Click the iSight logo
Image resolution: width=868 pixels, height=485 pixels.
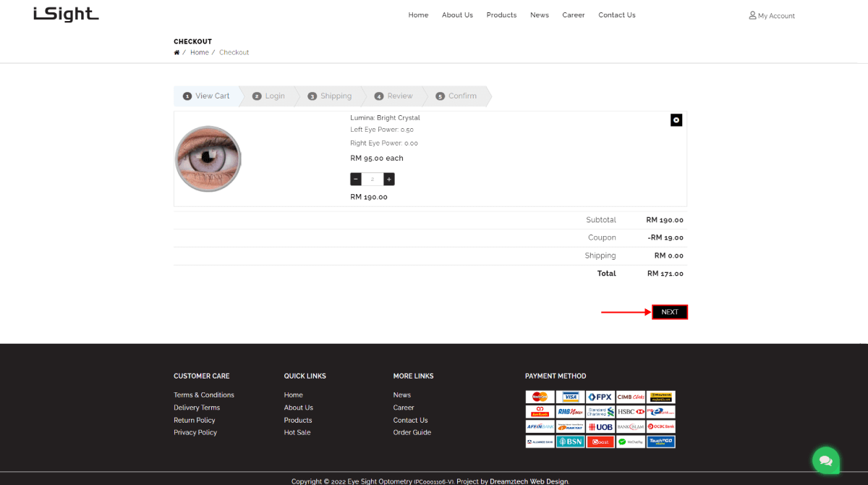(x=66, y=14)
